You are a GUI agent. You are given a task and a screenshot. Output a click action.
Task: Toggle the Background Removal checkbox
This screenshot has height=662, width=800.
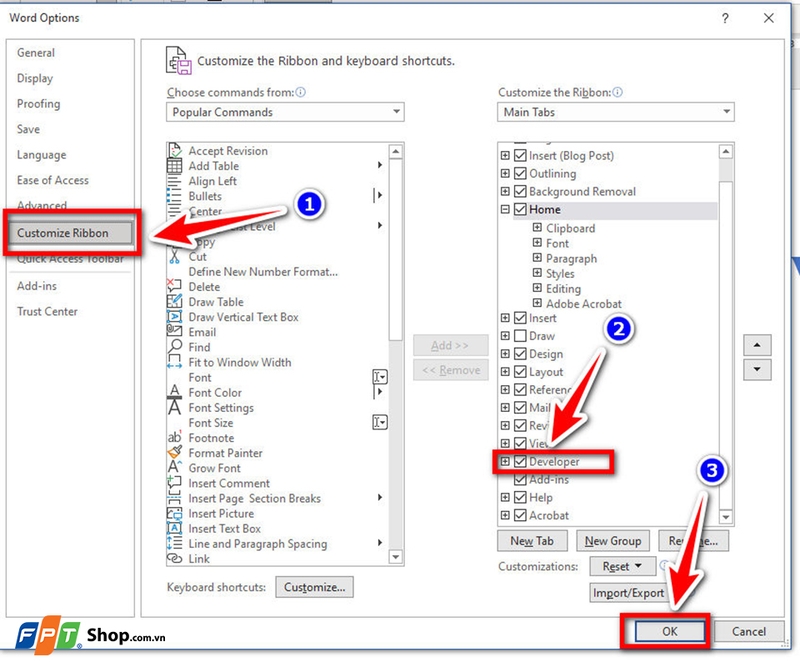click(x=520, y=191)
